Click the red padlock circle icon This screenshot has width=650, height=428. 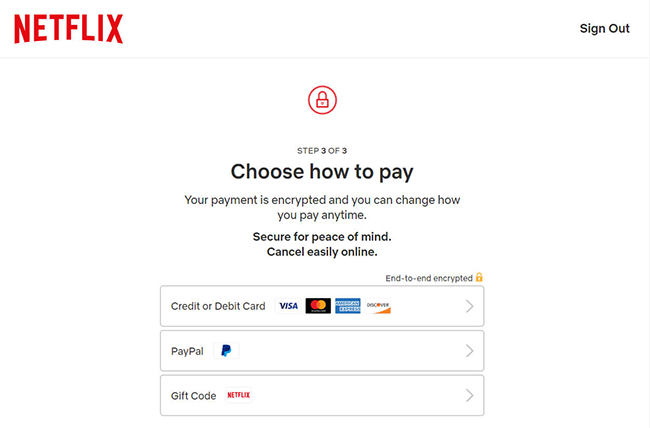(x=322, y=100)
